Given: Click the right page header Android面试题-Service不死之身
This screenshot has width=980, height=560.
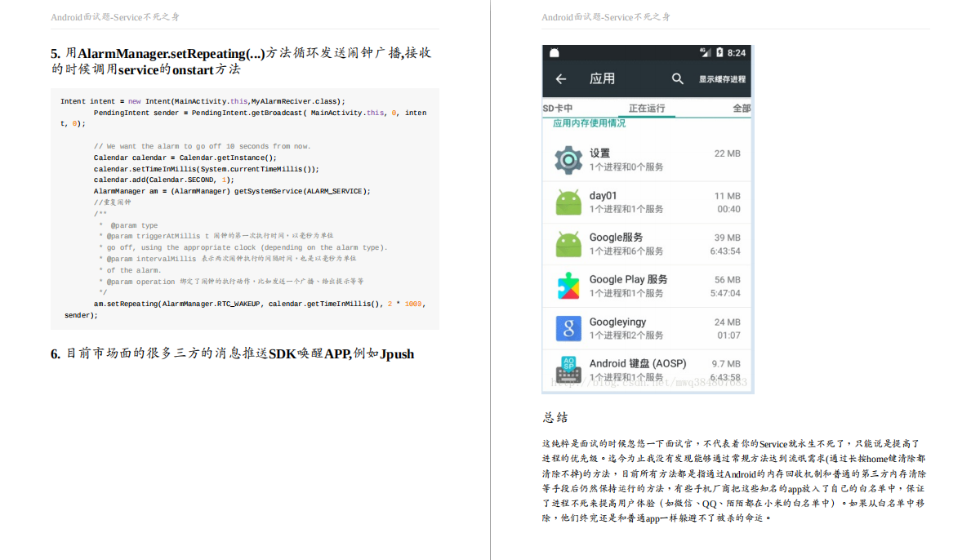Looking at the screenshot, I should [x=606, y=17].
